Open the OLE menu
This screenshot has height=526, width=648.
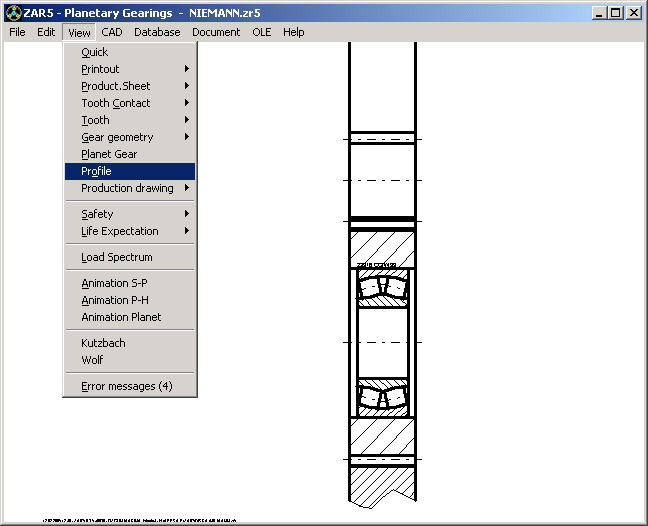pos(261,32)
